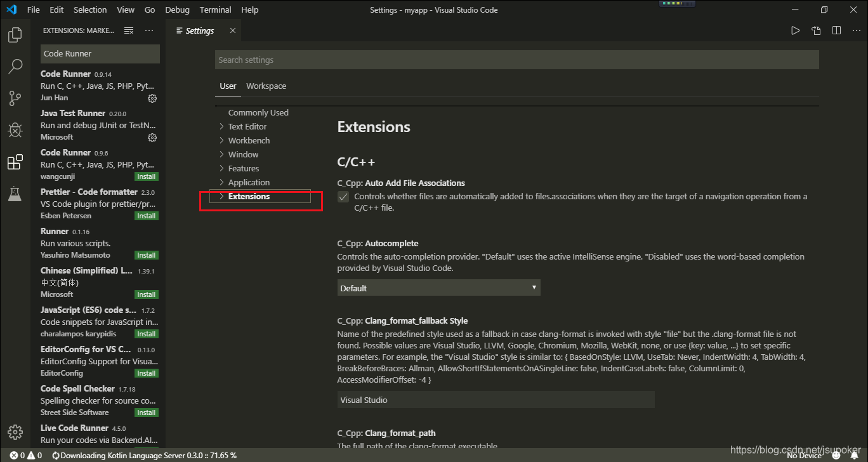Click the VS Code logo icon
Viewport: 868px width, 462px height.
pyautogui.click(x=11, y=10)
